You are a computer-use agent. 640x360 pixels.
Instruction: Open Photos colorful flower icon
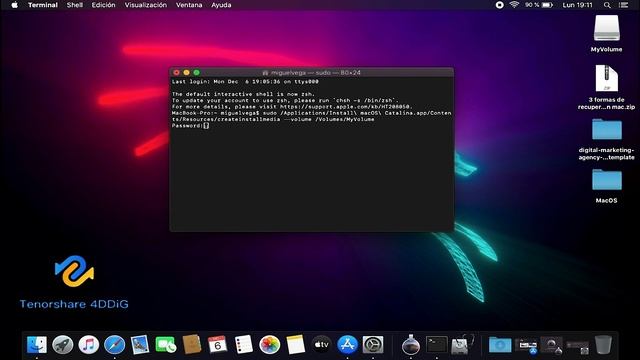269,345
